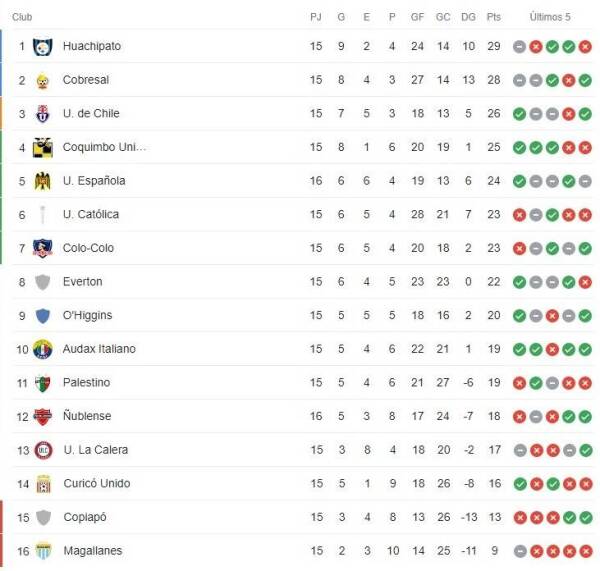This screenshot has width=600, height=571.
Task: Click the Palestino club crest
Action: point(42,383)
